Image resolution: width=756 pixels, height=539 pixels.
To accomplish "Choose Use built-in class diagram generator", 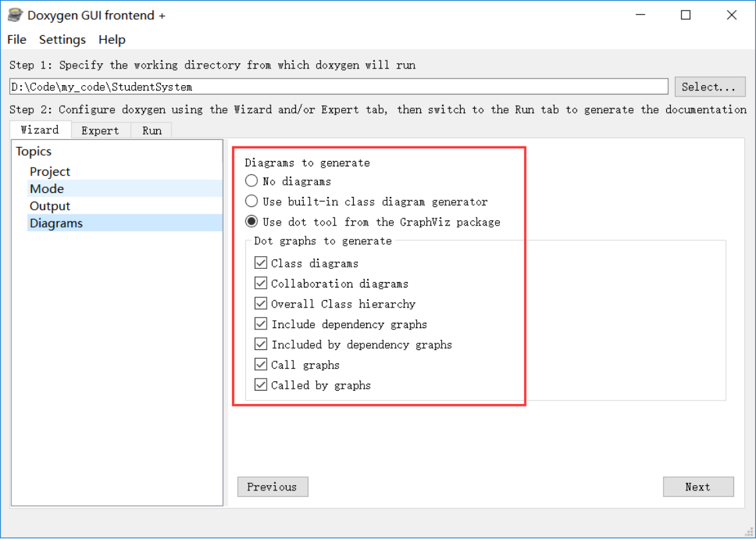I will tap(251, 201).
